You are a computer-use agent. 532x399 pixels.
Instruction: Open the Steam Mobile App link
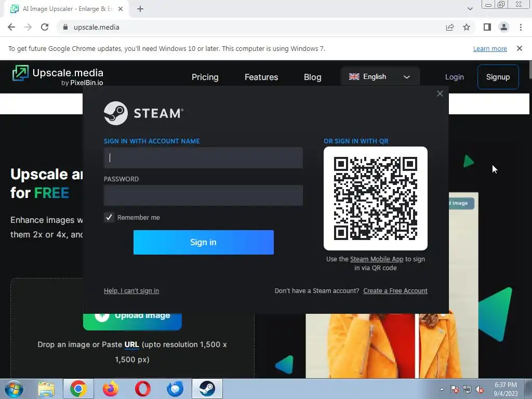377,259
